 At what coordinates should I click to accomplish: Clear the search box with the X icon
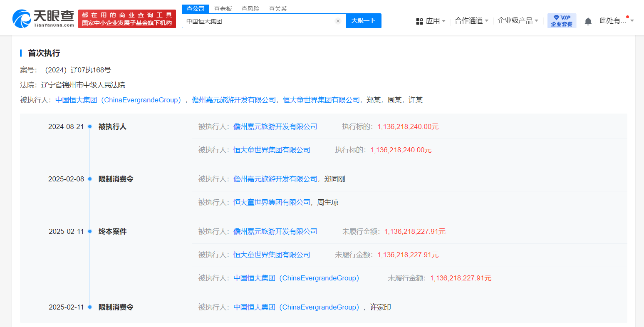(338, 21)
